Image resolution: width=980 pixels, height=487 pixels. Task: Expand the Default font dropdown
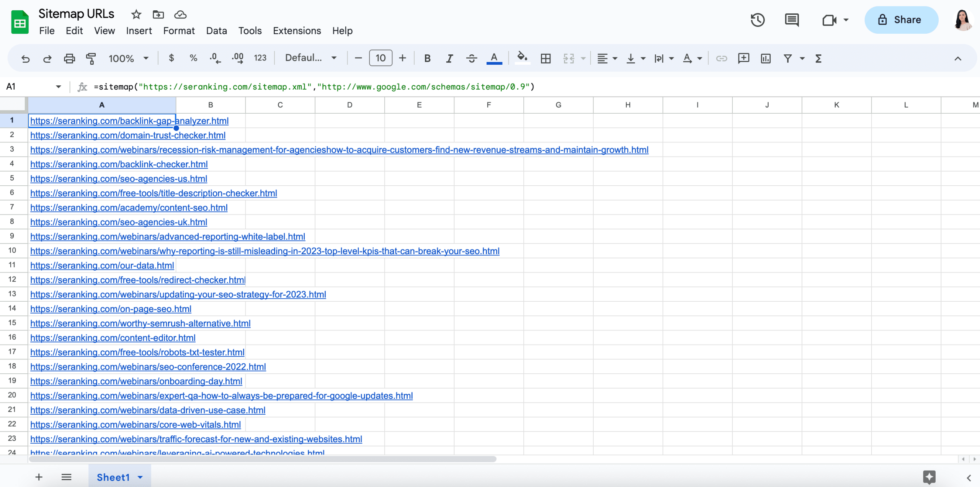(311, 58)
